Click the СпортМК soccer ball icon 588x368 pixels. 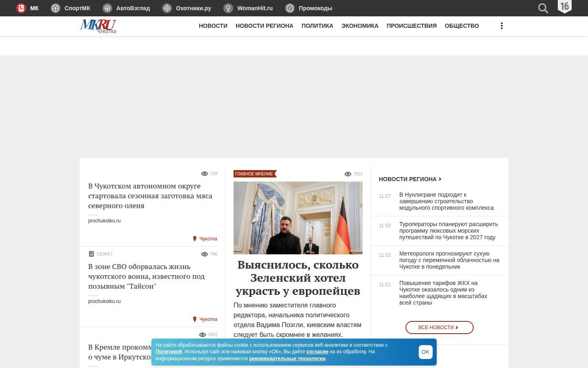coord(56,8)
